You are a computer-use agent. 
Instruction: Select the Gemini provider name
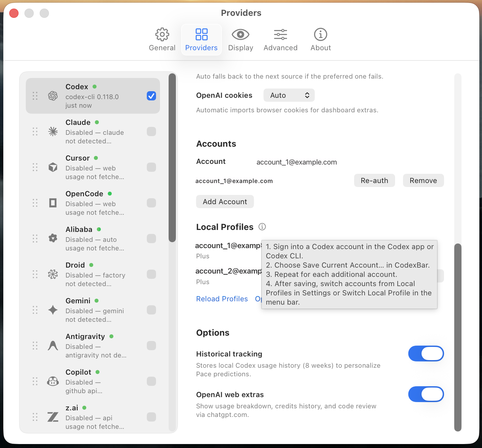(78, 301)
